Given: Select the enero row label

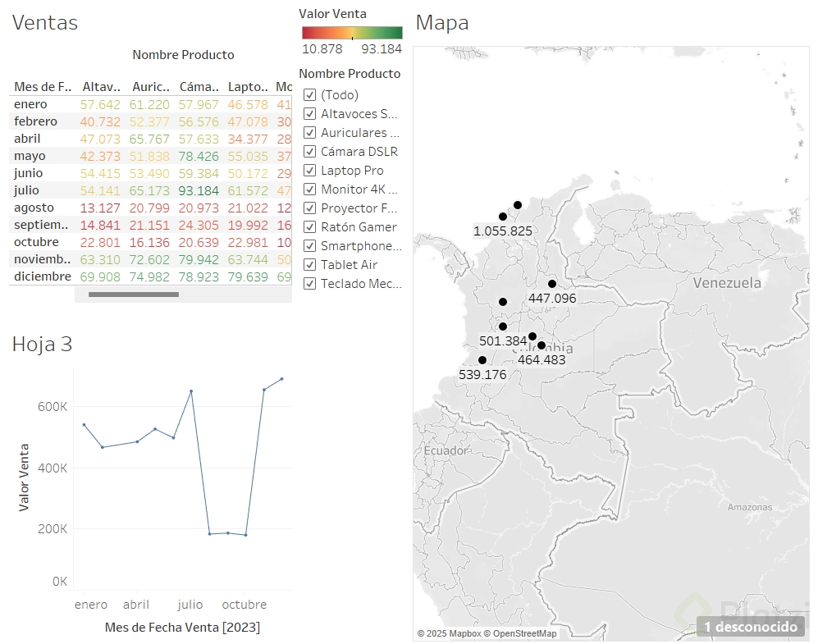Looking at the screenshot, I should click(x=30, y=104).
